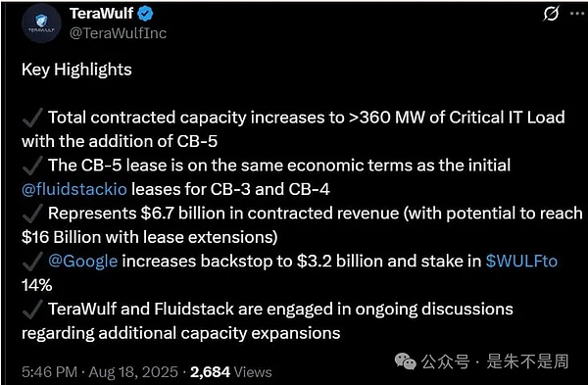Screen dimensions: 588x385
Task: Click the checkmark before TeraWulf and Fluidstack
Action: (x=32, y=310)
